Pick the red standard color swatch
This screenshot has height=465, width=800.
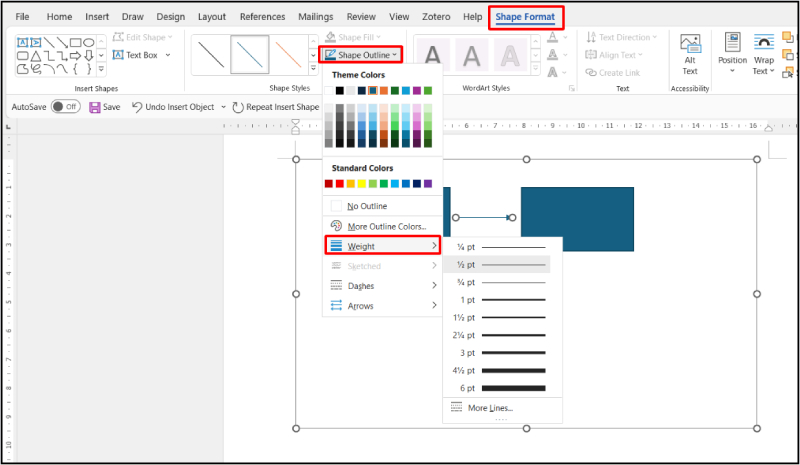342,184
